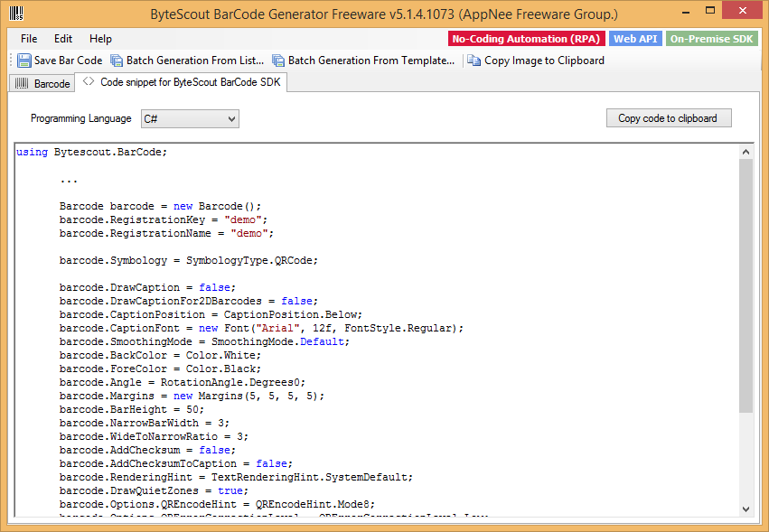Click the 'barcode.BarHeight = 50;' line

[132, 409]
